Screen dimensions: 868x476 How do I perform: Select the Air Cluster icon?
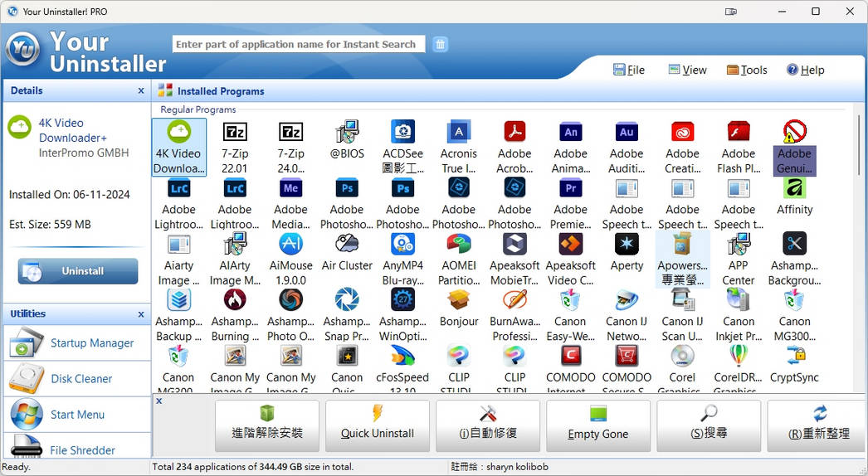[x=347, y=244]
